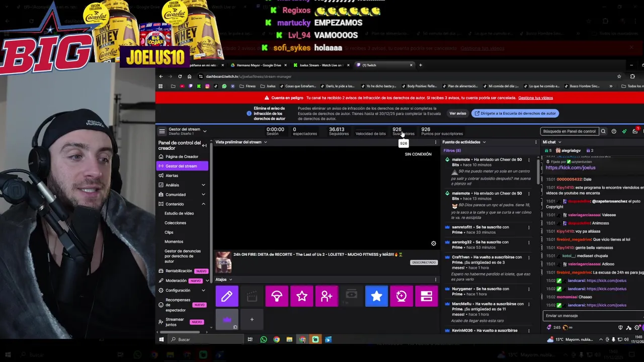Click the stream thumbnail beside stream title
The width and height of the screenshot is (644, 362).
tap(223, 262)
